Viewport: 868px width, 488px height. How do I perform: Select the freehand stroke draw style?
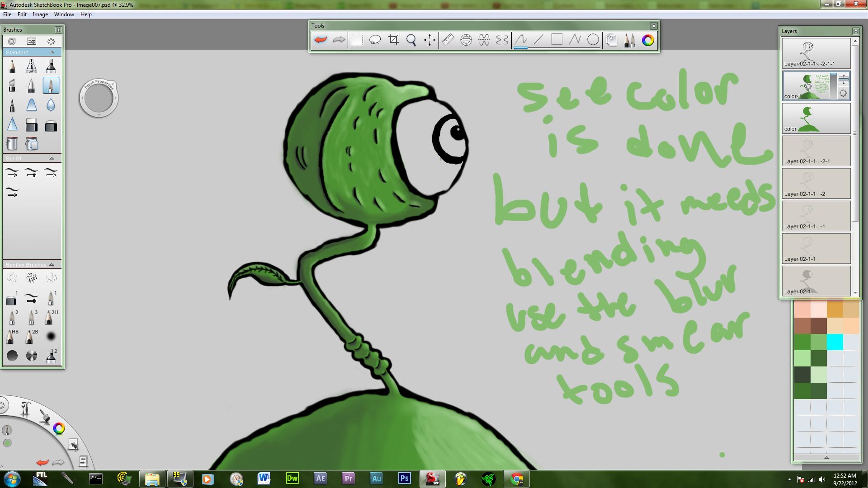coord(521,40)
